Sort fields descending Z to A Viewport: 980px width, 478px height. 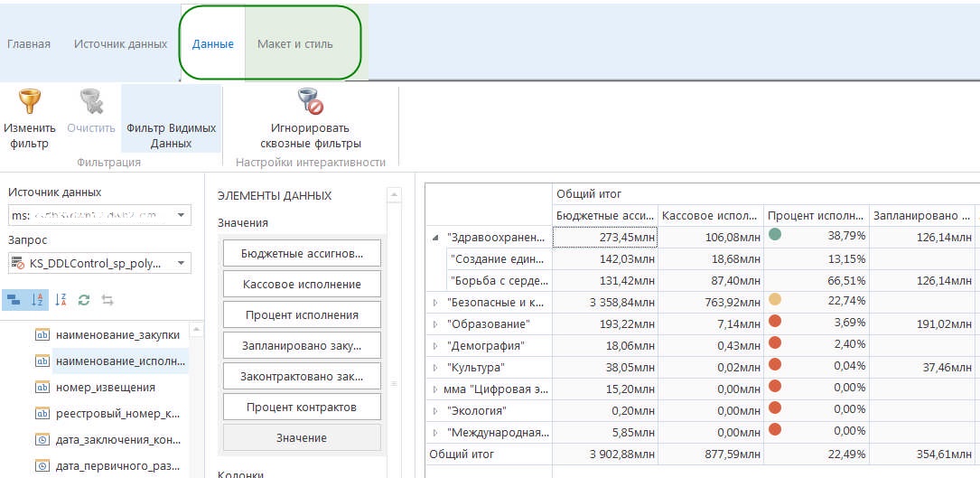click(x=61, y=299)
